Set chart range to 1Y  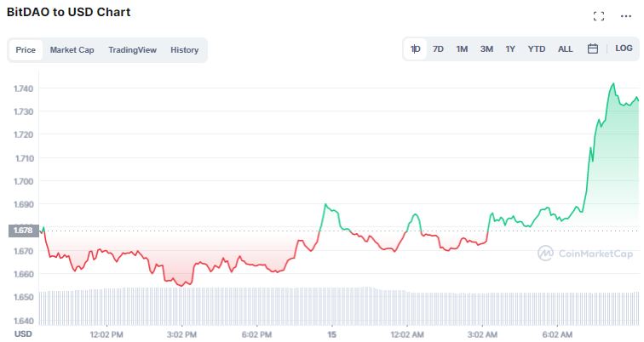510,49
